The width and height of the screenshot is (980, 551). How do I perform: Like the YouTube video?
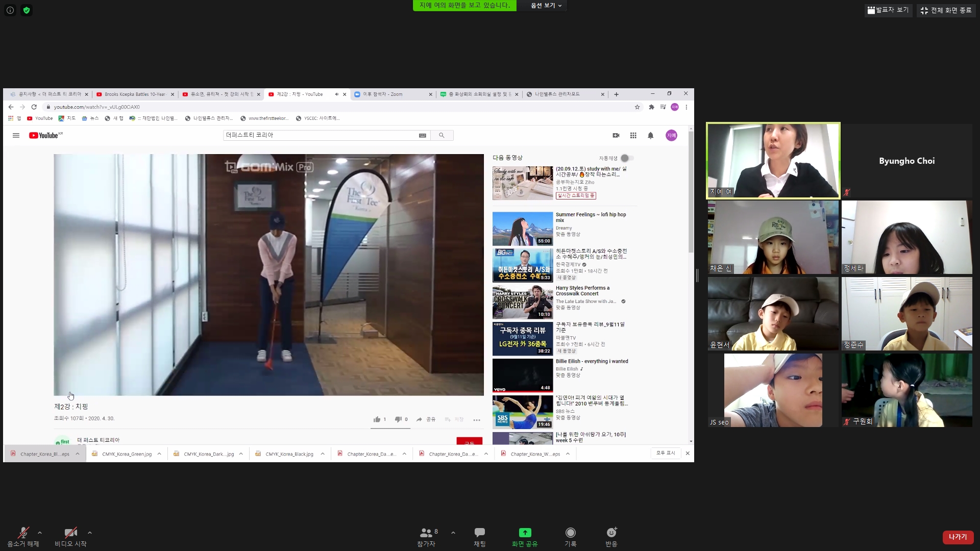point(377,419)
